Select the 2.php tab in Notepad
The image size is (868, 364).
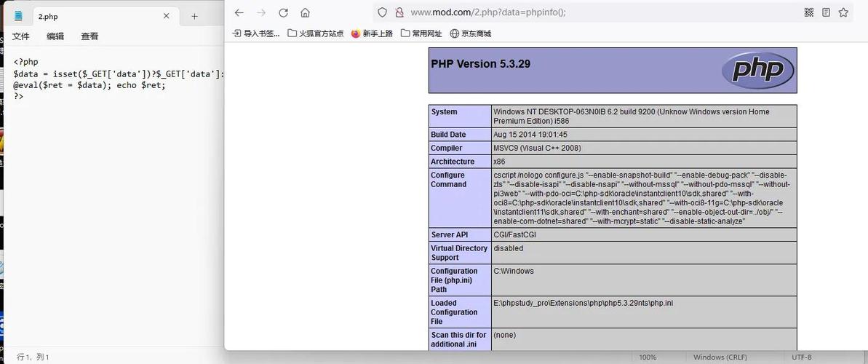(92, 16)
